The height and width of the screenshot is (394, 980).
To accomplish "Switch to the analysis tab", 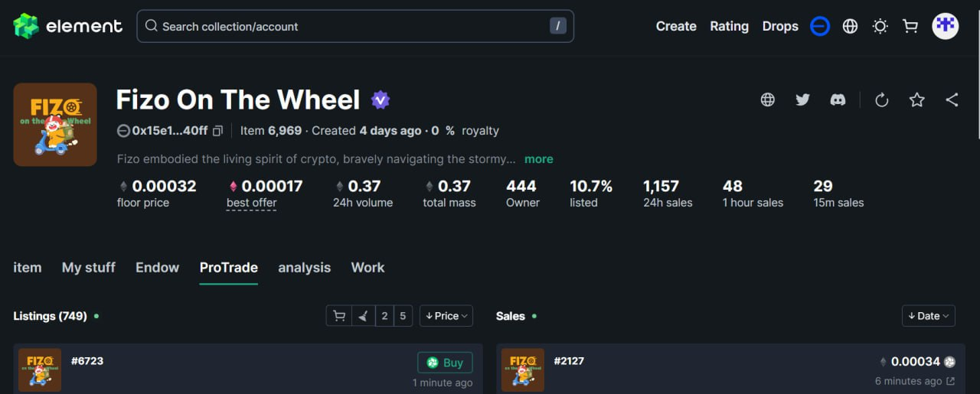I will pyautogui.click(x=304, y=267).
